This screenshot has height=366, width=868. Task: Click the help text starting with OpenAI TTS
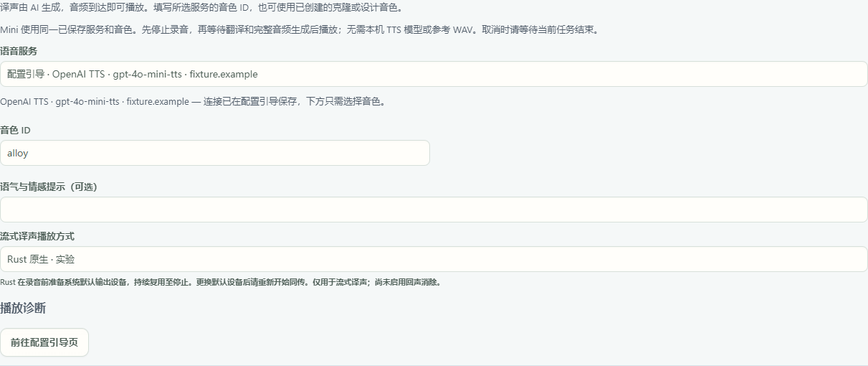194,102
